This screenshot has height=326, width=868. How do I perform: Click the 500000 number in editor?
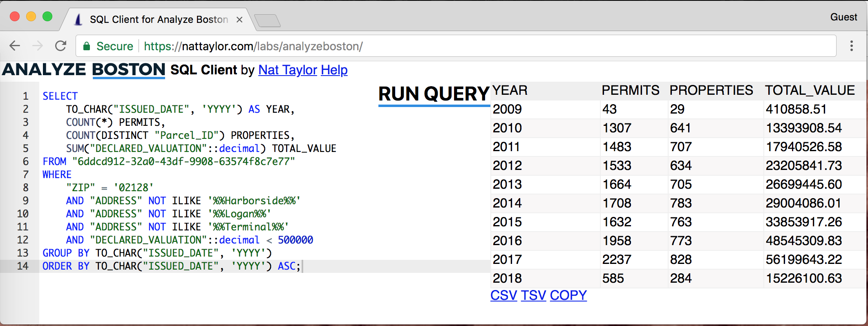295,240
